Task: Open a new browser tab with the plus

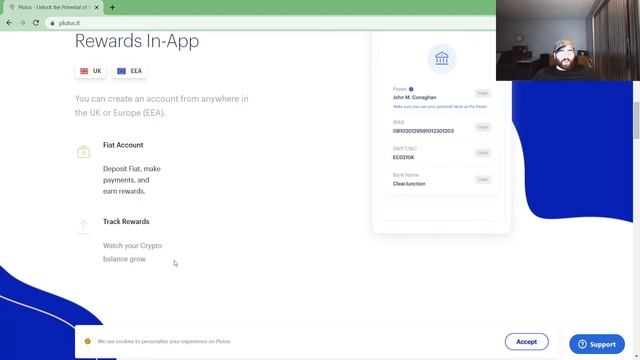Action: click(112, 7)
